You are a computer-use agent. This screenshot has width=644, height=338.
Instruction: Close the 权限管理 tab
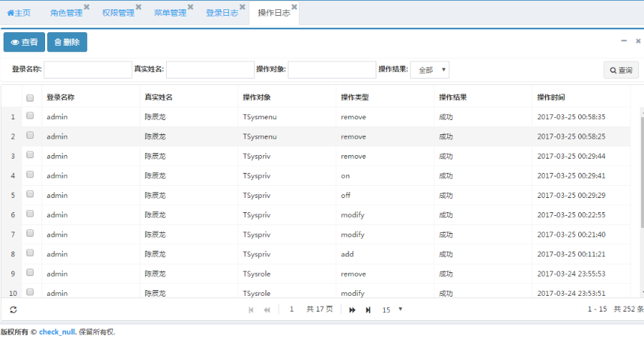pos(138,6)
